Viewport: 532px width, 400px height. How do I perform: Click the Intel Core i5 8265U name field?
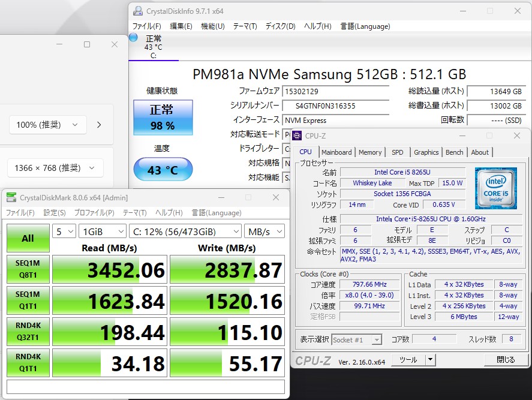[x=402, y=172]
